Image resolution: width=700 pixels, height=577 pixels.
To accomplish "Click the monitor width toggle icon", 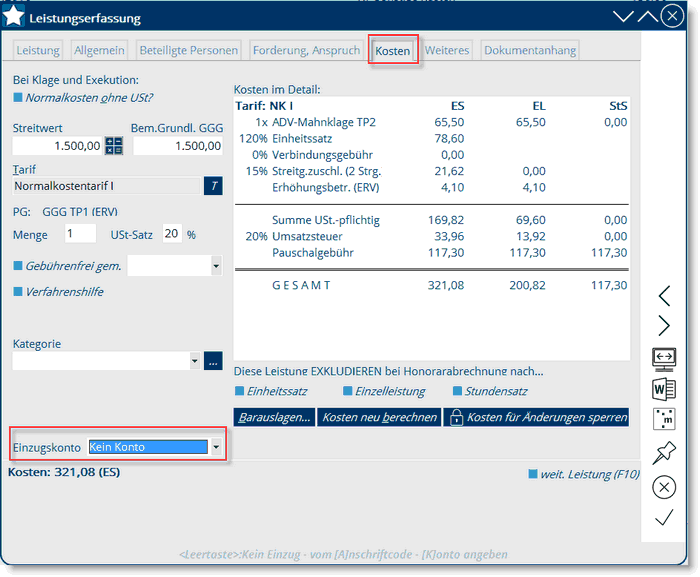I will pos(664,359).
